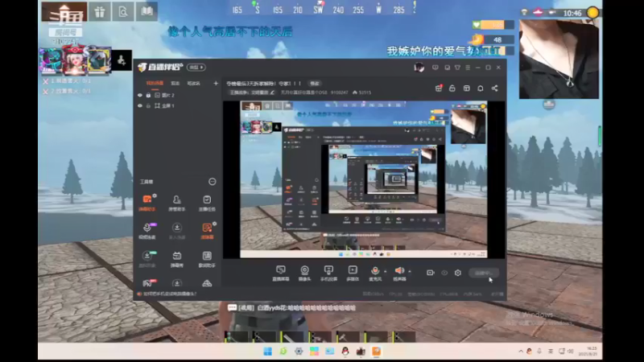Image resolution: width=644 pixels, height=362 pixels.
Task: Open the orange highlighted tool in second toolbox row
Action: [x=207, y=231]
